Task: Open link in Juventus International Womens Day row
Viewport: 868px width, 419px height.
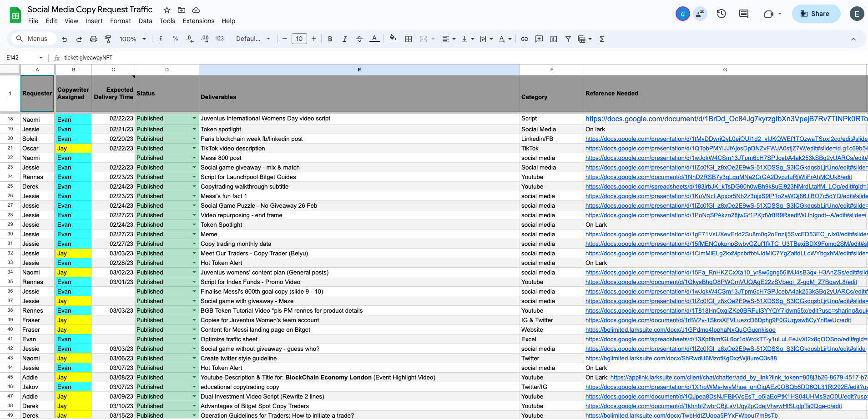Action: pos(727,119)
